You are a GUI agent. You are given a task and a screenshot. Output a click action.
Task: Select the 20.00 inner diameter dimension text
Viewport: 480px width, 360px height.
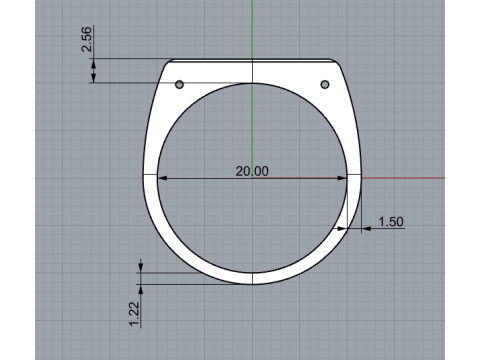coord(252,171)
